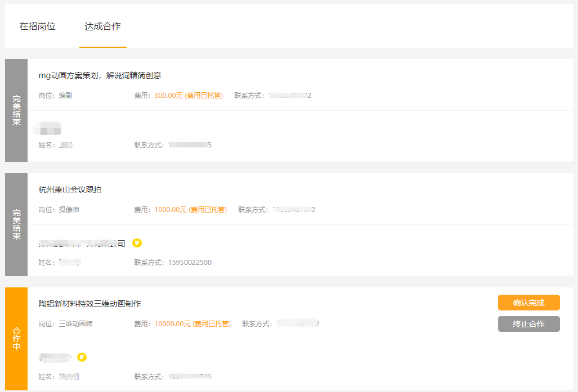
Task: Click the blurred user avatar in first card
Action: (x=47, y=128)
